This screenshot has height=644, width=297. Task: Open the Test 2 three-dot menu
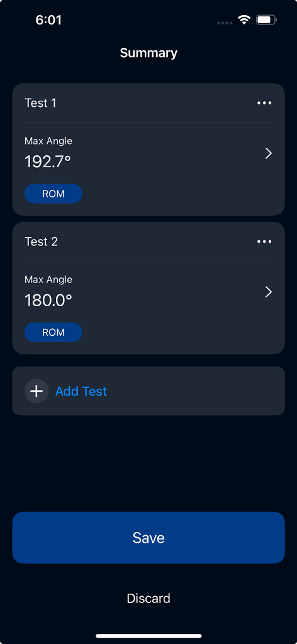click(x=264, y=241)
